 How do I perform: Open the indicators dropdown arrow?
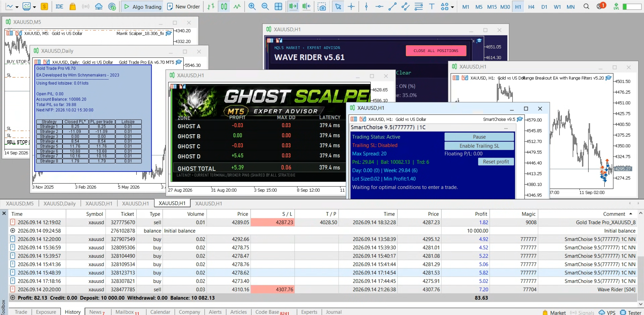[x=34, y=7]
